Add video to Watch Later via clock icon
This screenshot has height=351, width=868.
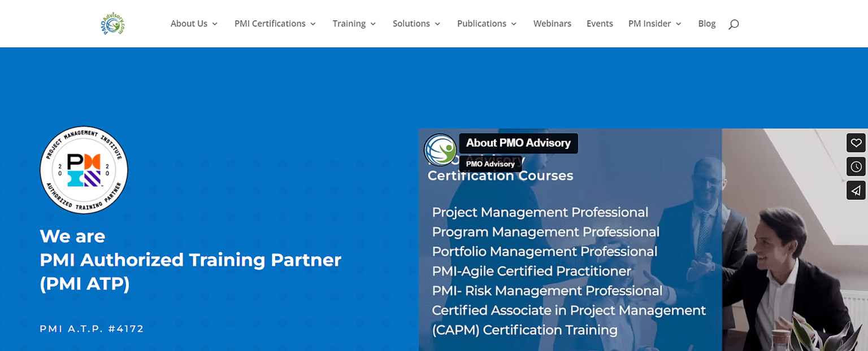[x=856, y=166]
